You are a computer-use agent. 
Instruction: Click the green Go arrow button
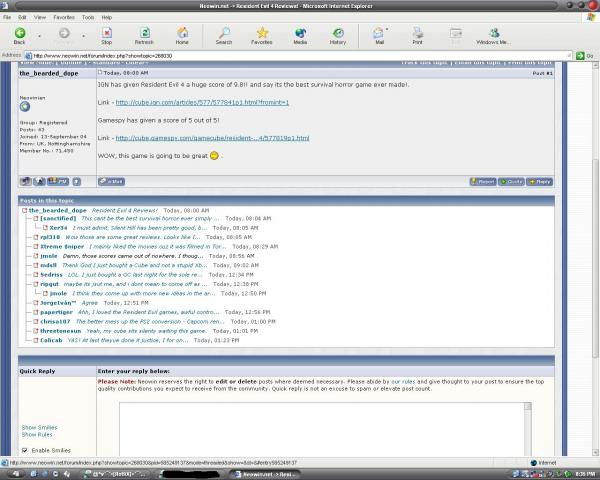point(580,56)
